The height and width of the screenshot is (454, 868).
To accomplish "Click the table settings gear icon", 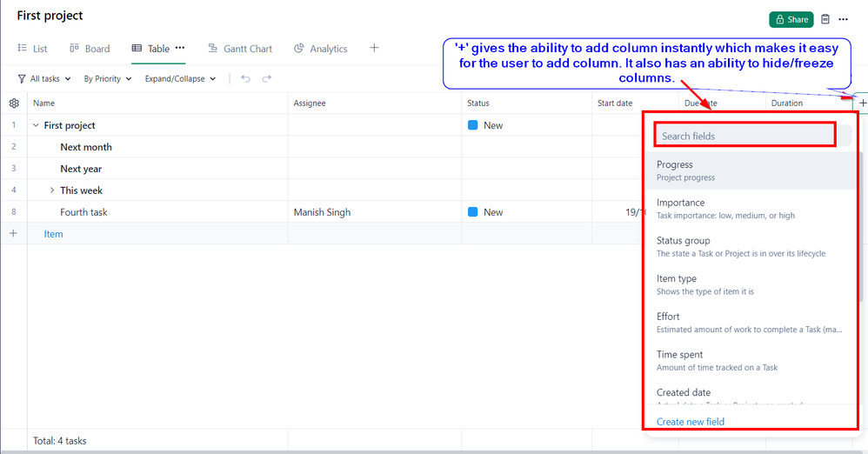I will (14, 103).
